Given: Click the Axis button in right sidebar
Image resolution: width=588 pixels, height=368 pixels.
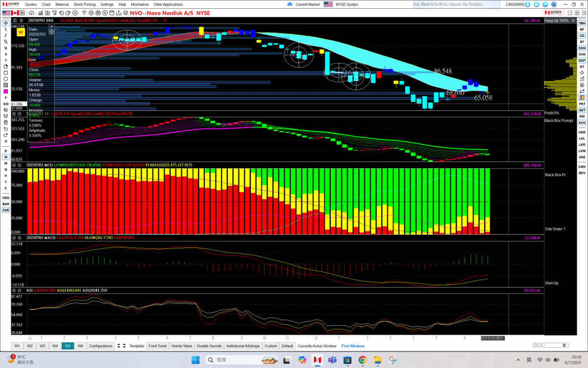Looking at the screenshot, I should click(x=582, y=122).
